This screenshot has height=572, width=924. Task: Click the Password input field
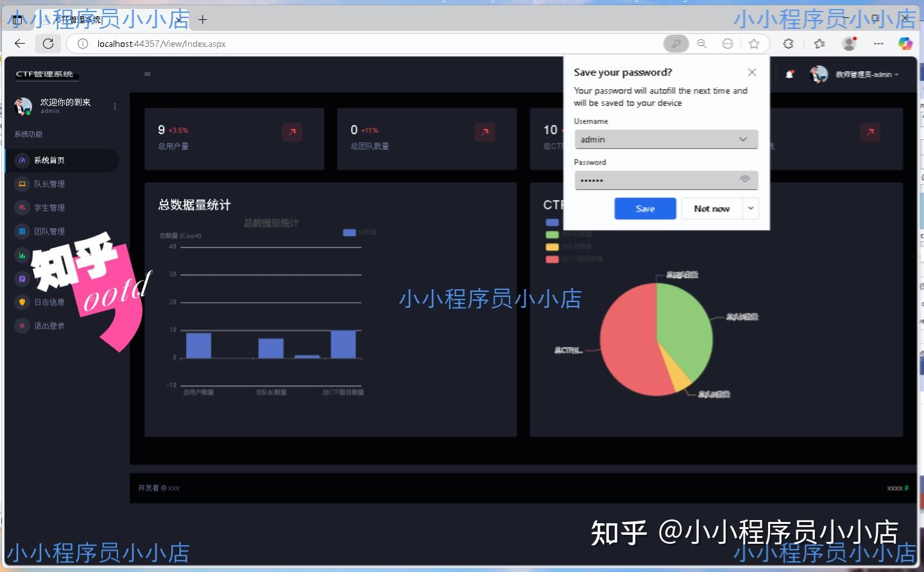click(666, 180)
